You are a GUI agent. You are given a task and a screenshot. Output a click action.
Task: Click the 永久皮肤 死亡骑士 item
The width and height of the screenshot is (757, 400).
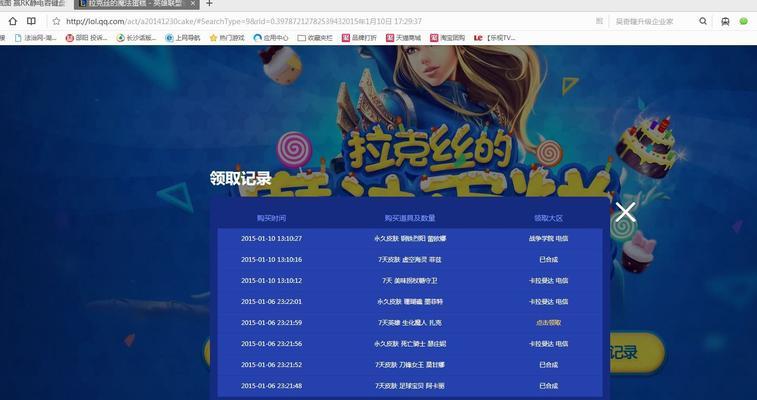[x=410, y=344]
